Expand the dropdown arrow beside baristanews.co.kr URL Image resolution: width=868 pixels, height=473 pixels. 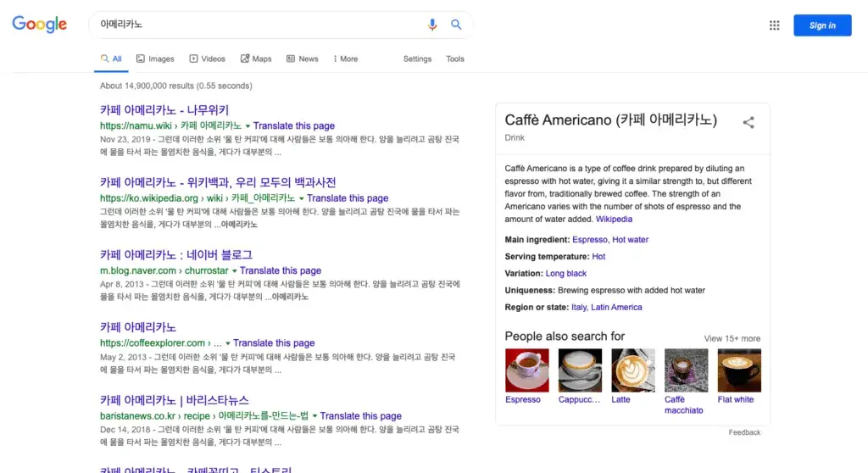point(314,416)
